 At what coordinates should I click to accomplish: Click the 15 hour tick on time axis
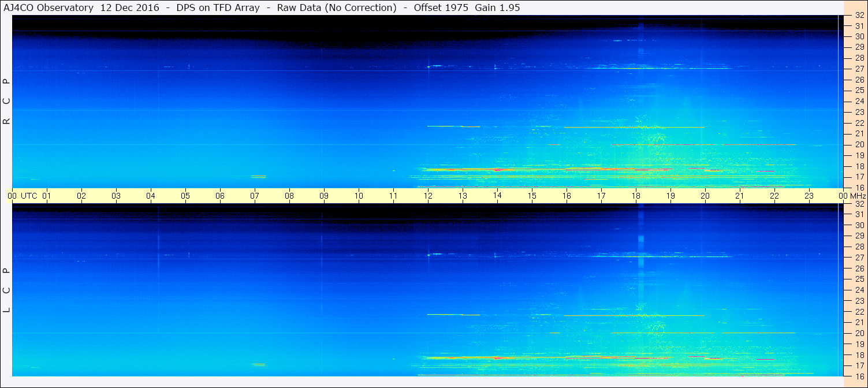(532, 196)
